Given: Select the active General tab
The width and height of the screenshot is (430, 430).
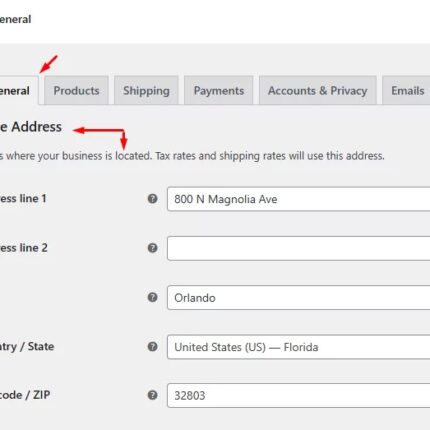Looking at the screenshot, I should (19, 90).
